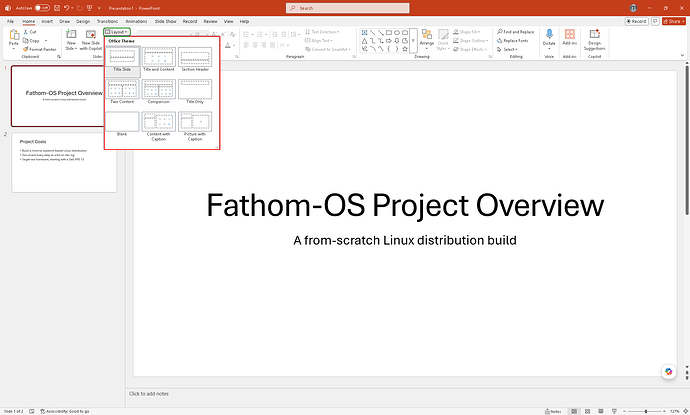Open the Slide Show tab
Image resolution: width=690 pixels, height=415 pixels.
point(165,21)
